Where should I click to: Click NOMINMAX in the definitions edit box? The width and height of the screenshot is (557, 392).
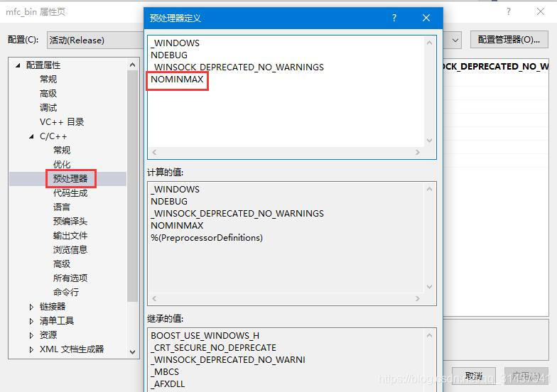177,80
